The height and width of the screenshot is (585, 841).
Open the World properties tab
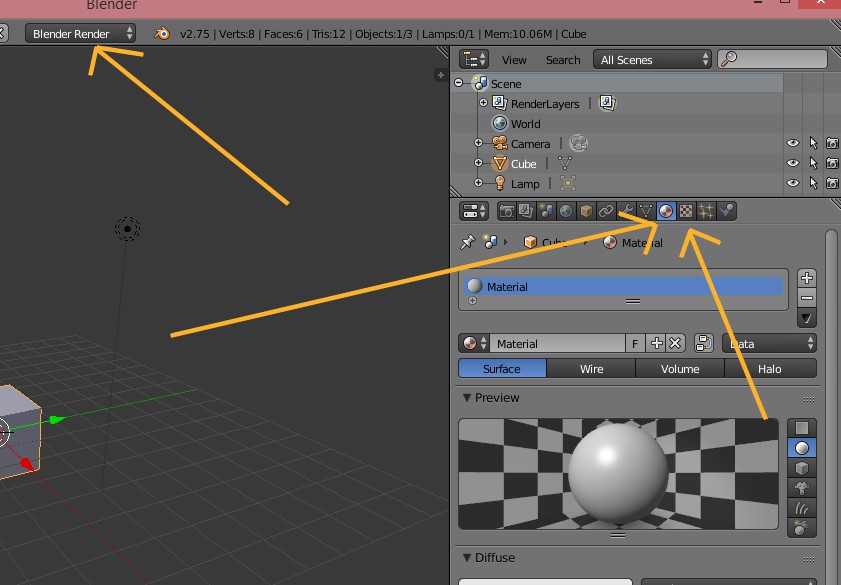pyautogui.click(x=566, y=211)
